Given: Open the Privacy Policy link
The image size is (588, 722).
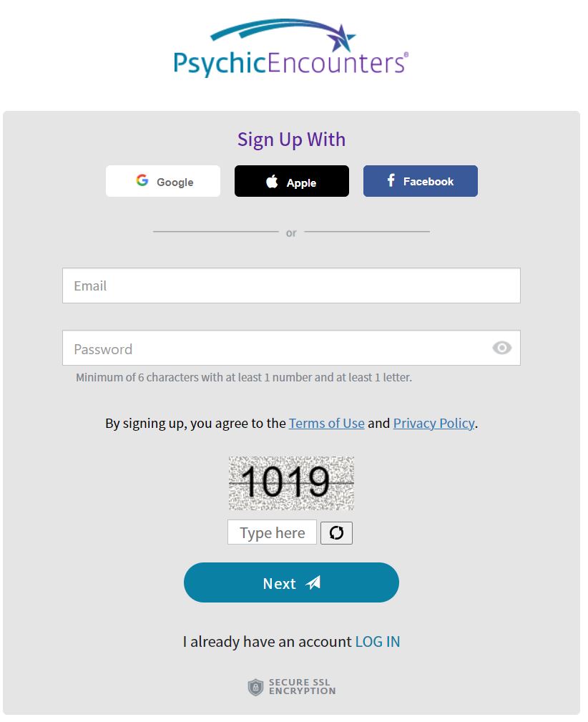Looking at the screenshot, I should [433, 423].
